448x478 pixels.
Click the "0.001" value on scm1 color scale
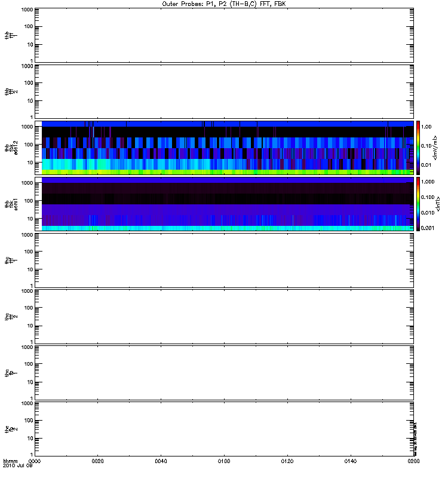click(x=428, y=228)
